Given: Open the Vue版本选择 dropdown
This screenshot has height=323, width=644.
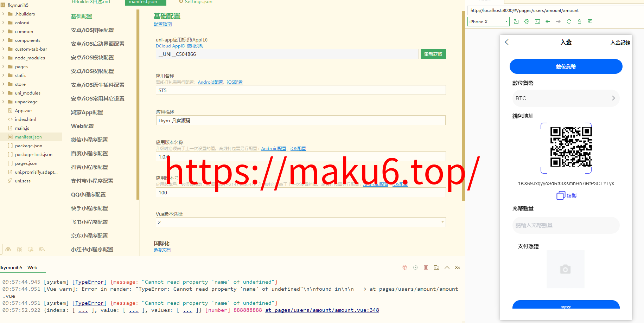Looking at the screenshot, I should 301,222.
